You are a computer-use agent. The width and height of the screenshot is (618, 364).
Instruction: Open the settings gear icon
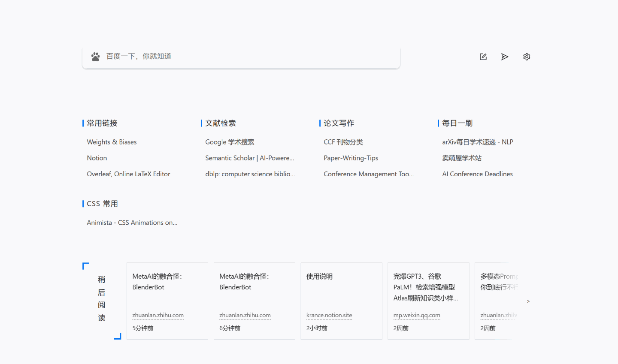[527, 57]
